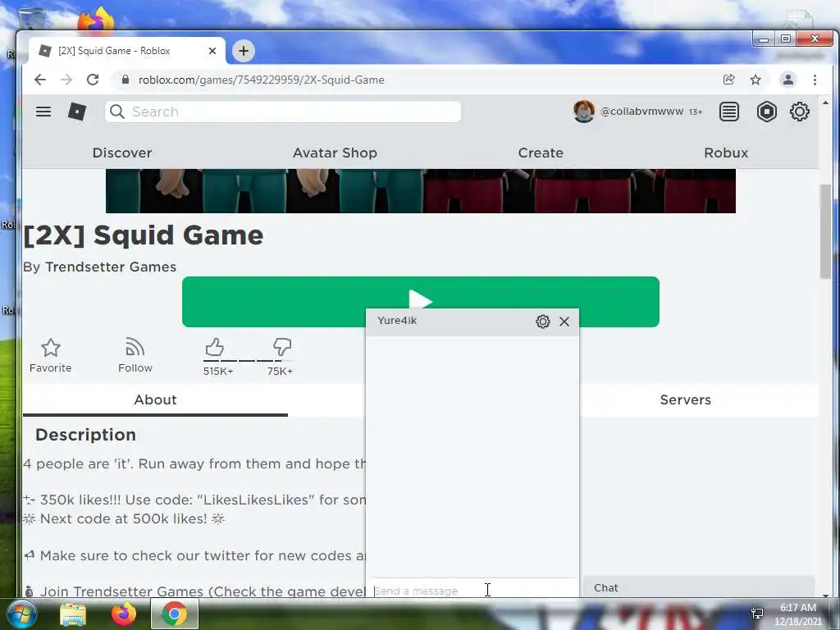Like the game with thumbs up
Viewport: 840px width, 630px height.
214,347
